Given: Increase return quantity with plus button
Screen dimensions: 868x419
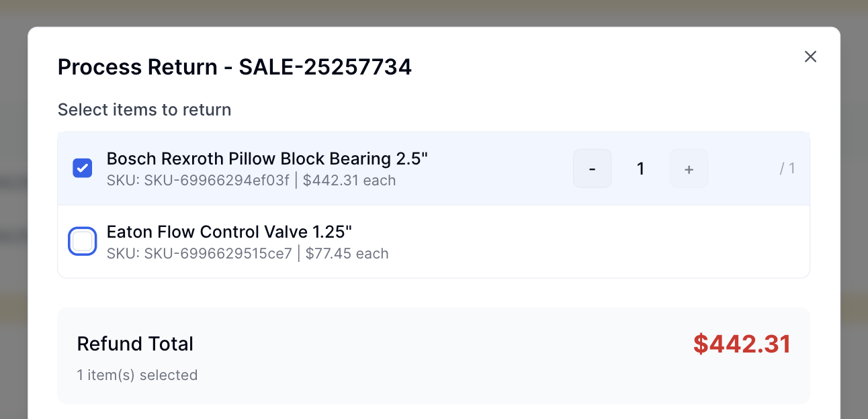Looking at the screenshot, I should point(689,169).
